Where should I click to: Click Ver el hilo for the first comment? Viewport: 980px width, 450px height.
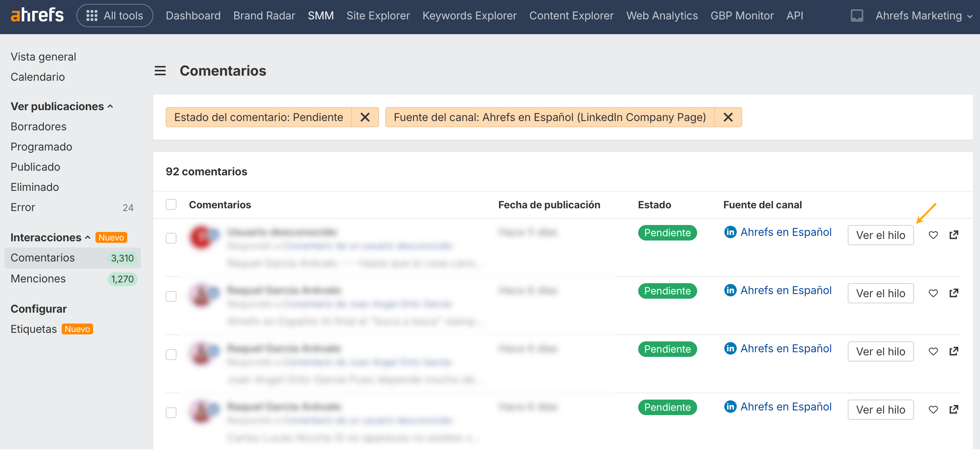(x=881, y=235)
